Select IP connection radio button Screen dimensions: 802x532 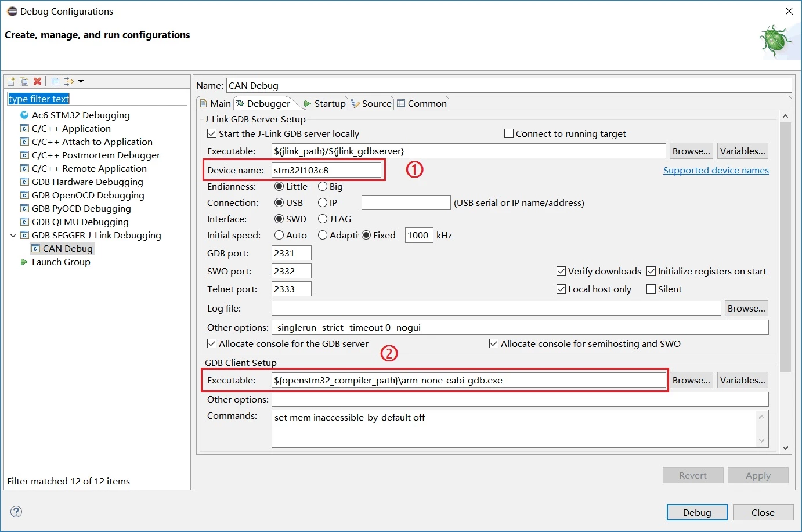[x=323, y=202]
